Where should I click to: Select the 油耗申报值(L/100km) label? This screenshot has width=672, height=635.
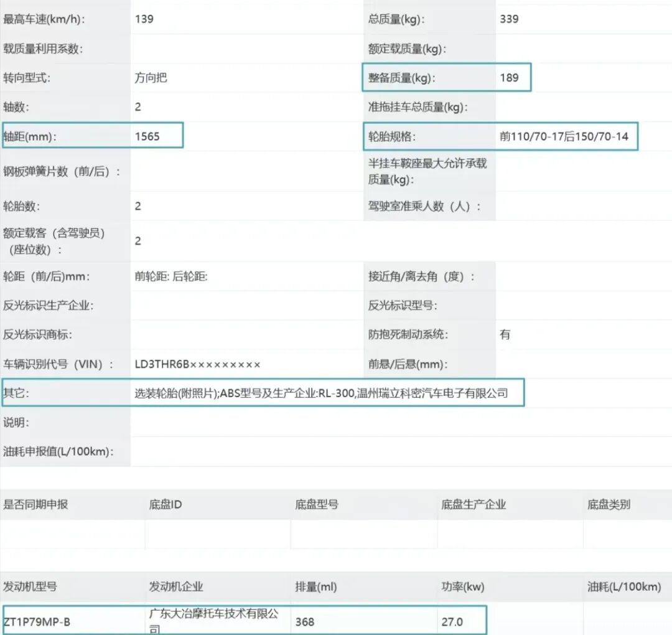[58, 452]
